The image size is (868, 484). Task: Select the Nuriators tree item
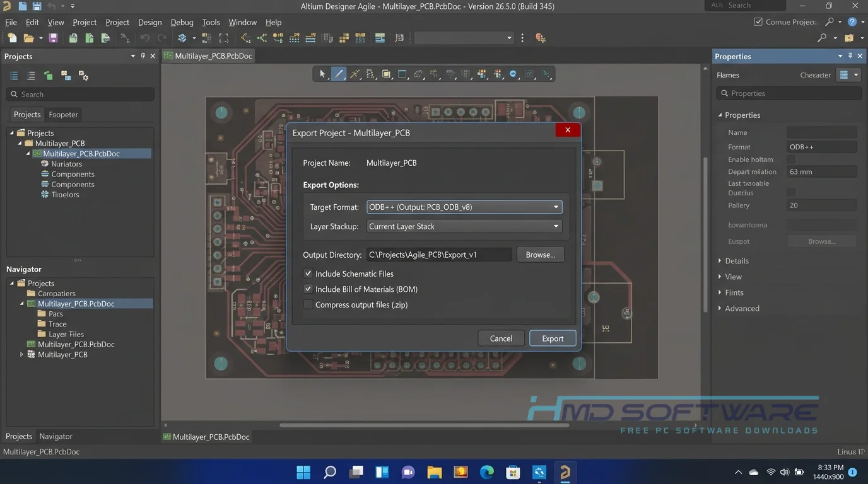coord(66,164)
